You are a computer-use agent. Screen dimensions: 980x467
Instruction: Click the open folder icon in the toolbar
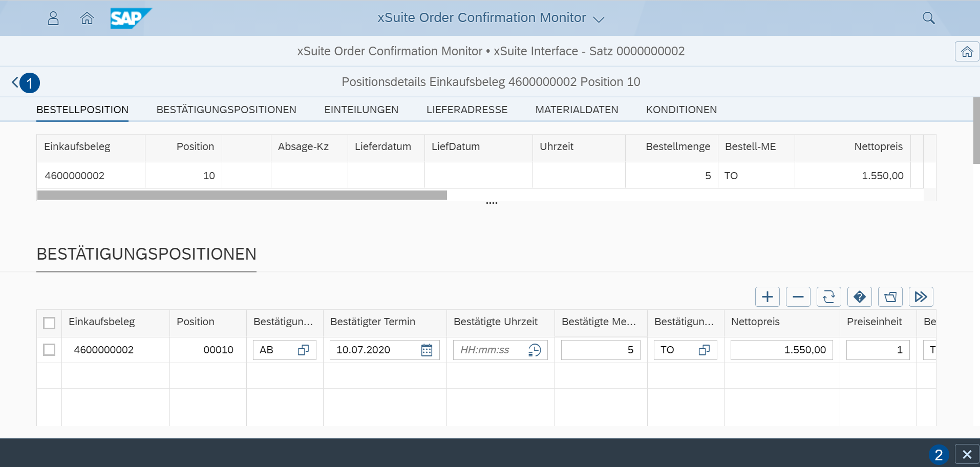(890, 296)
